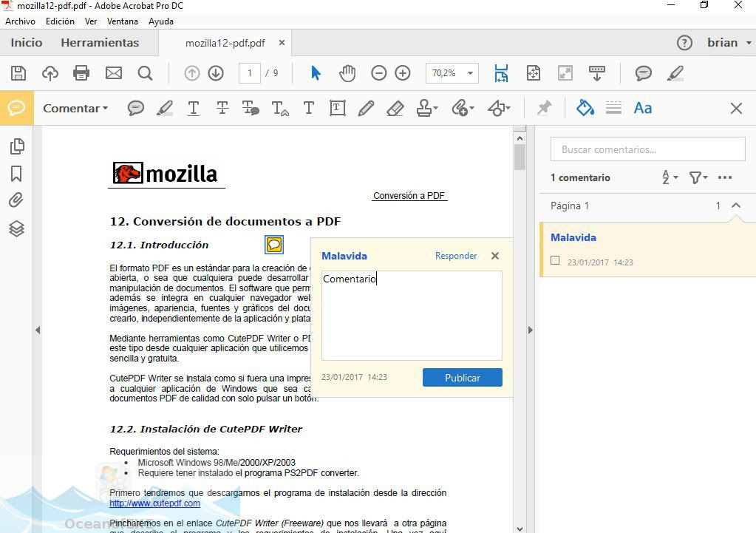Go to previous page arrow
The width and height of the screenshot is (756, 533).
click(x=192, y=73)
